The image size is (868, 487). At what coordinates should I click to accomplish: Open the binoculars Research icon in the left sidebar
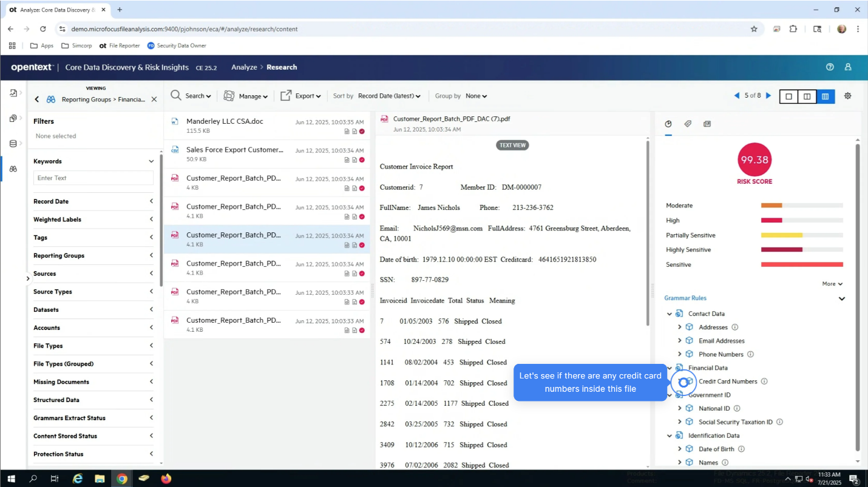13,169
